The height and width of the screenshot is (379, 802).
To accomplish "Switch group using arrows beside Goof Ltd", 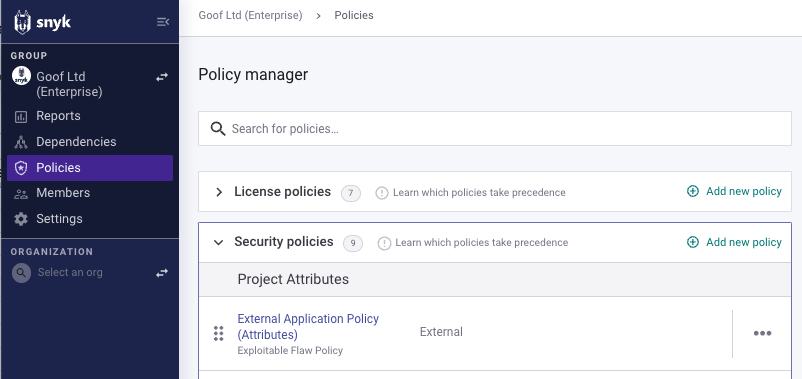I will coord(162,77).
